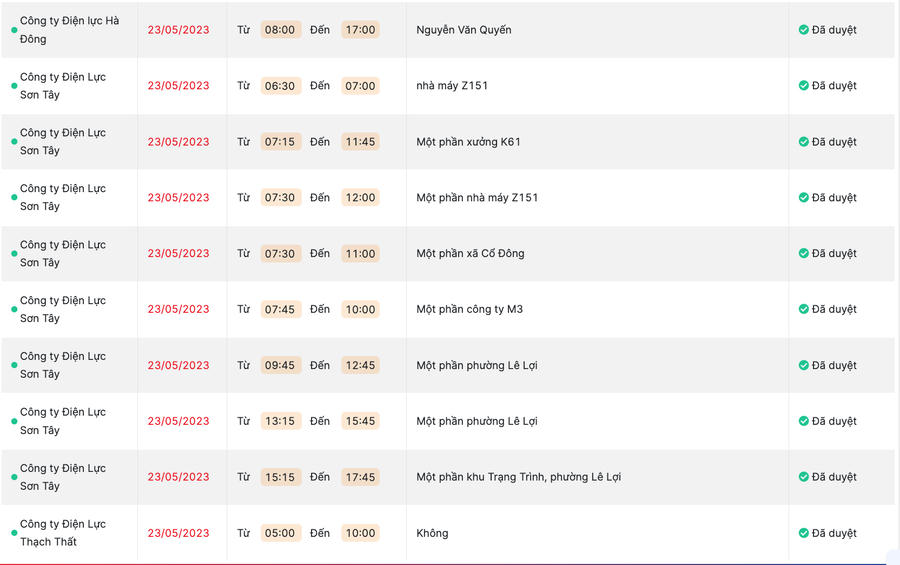Image resolution: width=900 pixels, height=565 pixels.
Task: Click the check icon in the Trạng Trình row
Action: pyautogui.click(x=804, y=478)
